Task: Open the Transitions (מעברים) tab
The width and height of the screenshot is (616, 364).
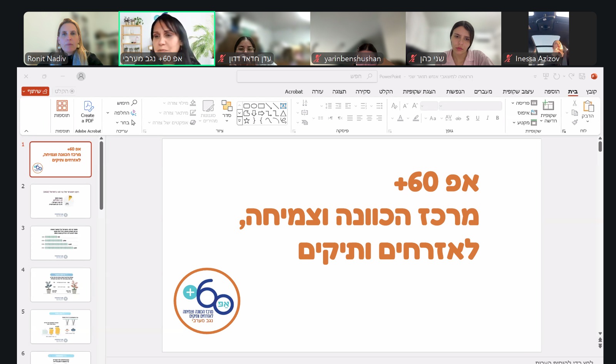Action: coord(483,92)
